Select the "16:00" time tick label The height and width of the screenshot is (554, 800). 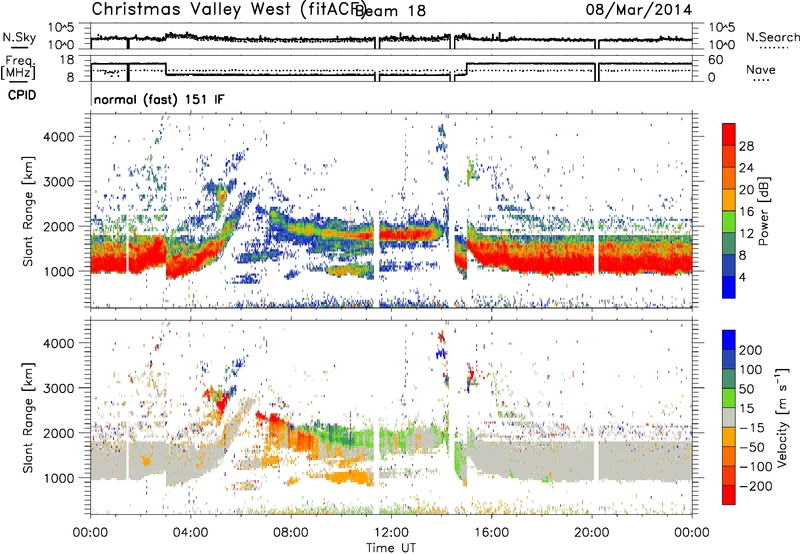pos(491,533)
